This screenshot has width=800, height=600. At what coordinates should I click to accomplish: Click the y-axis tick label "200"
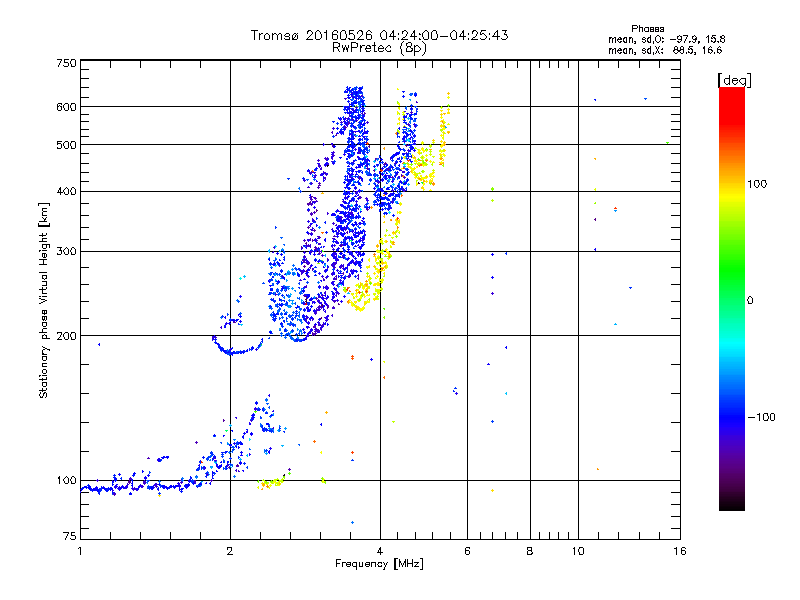coord(66,336)
